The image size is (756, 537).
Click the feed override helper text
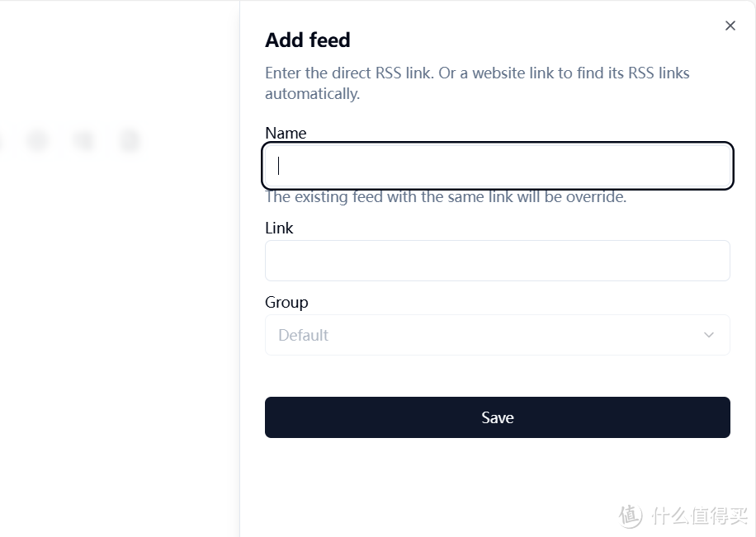(446, 197)
